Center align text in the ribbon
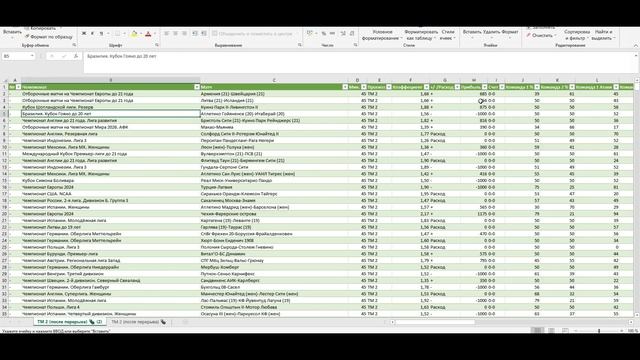Viewport: 640px width, 360px height. point(176,33)
